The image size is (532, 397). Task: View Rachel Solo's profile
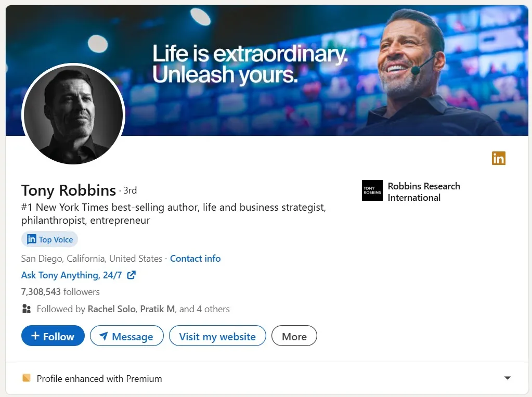point(111,309)
